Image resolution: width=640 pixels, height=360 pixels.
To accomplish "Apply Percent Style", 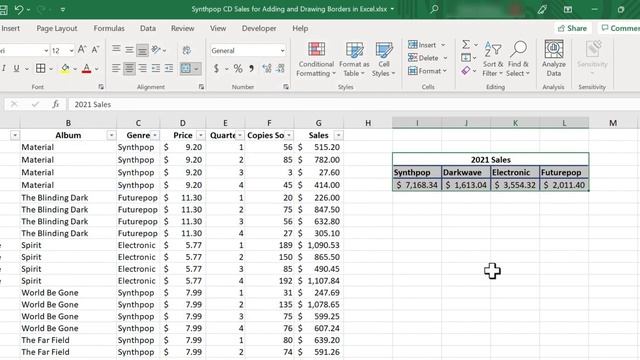I will [238, 69].
